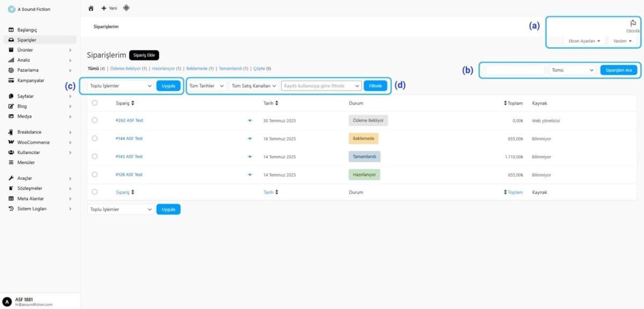This screenshot has height=309, width=644.
Task: Select the checkbox for order #144
Action: point(94,138)
